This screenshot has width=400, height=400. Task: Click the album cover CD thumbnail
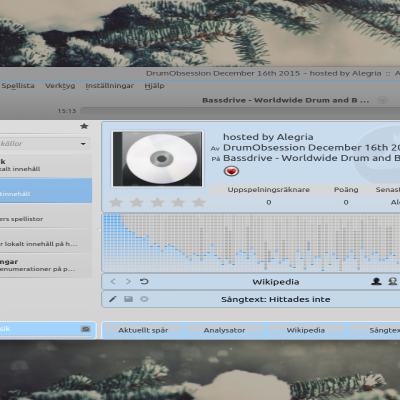click(157, 159)
